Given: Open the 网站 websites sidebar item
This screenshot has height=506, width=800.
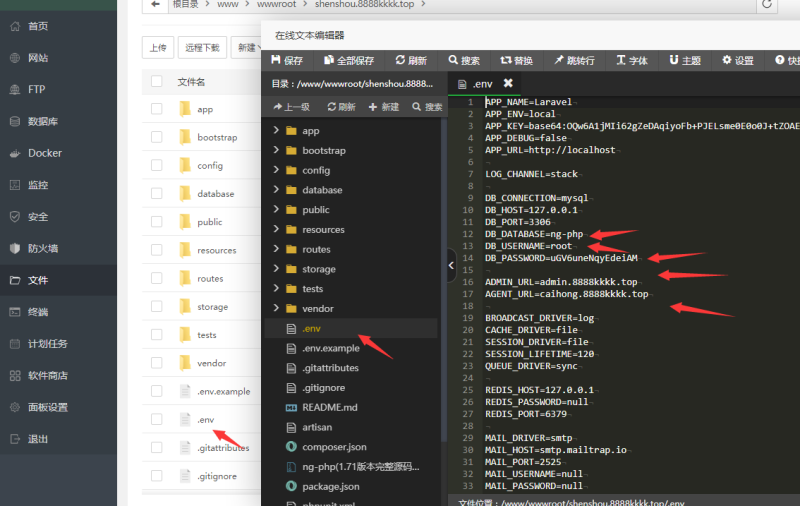Looking at the screenshot, I should click(x=58, y=58).
